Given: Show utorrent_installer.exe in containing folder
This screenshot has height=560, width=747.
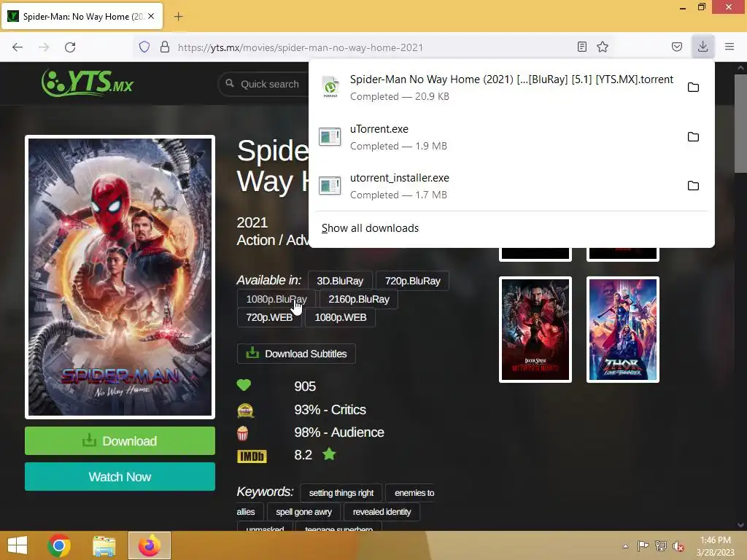Looking at the screenshot, I should tap(693, 186).
